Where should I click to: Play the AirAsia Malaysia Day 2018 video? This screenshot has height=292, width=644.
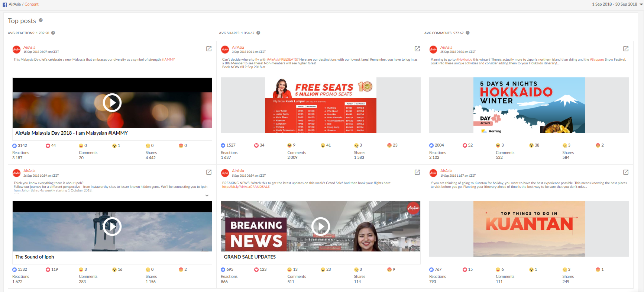pyautogui.click(x=112, y=103)
